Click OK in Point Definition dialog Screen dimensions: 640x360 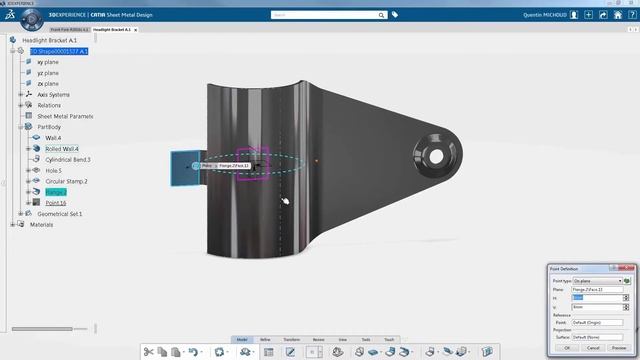coord(567,348)
